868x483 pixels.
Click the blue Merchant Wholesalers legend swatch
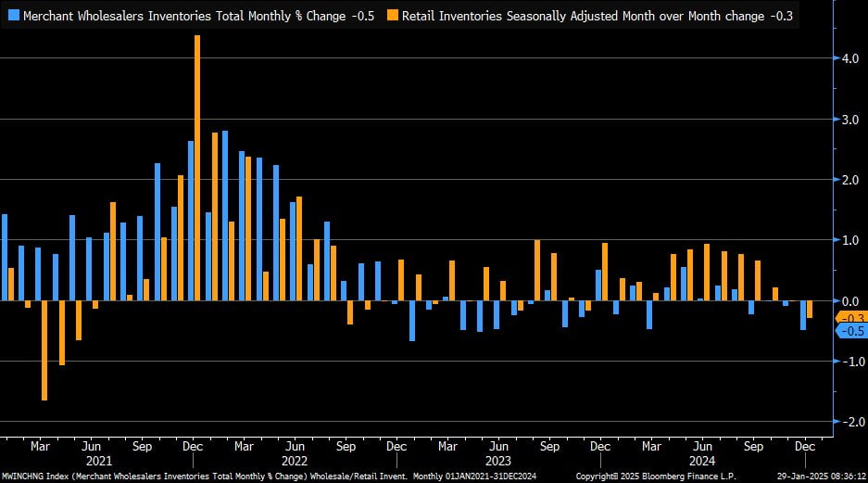[x=13, y=16]
